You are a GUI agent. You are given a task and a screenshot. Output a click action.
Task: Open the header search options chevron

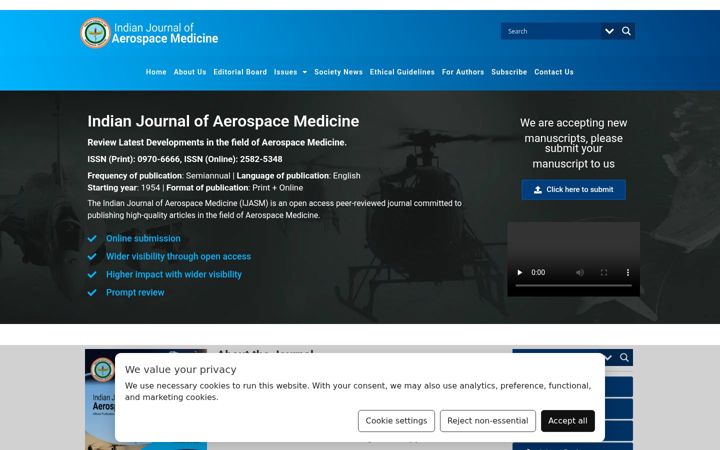(x=609, y=31)
